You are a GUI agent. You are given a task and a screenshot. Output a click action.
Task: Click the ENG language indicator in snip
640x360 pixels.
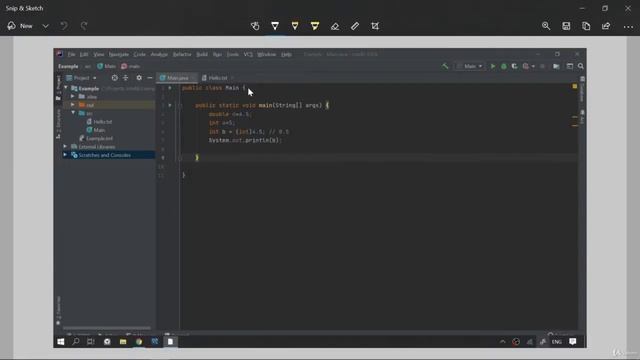(x=557, y=342)
